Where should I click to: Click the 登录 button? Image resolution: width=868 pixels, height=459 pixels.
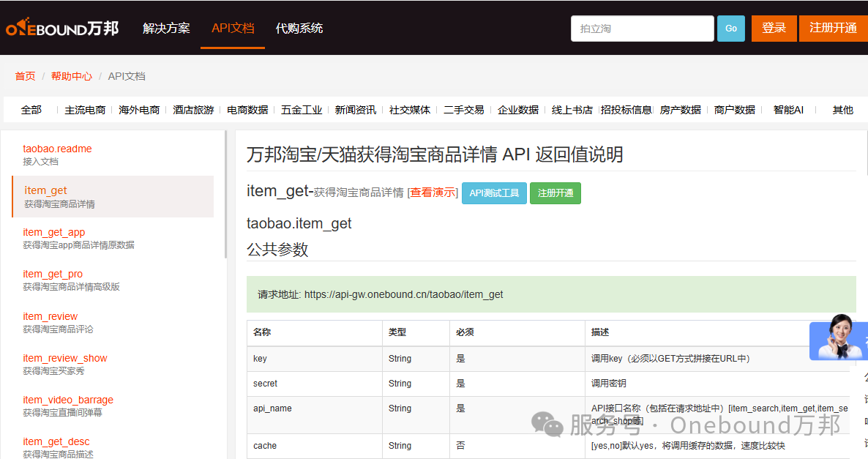[x=774, y=29]
